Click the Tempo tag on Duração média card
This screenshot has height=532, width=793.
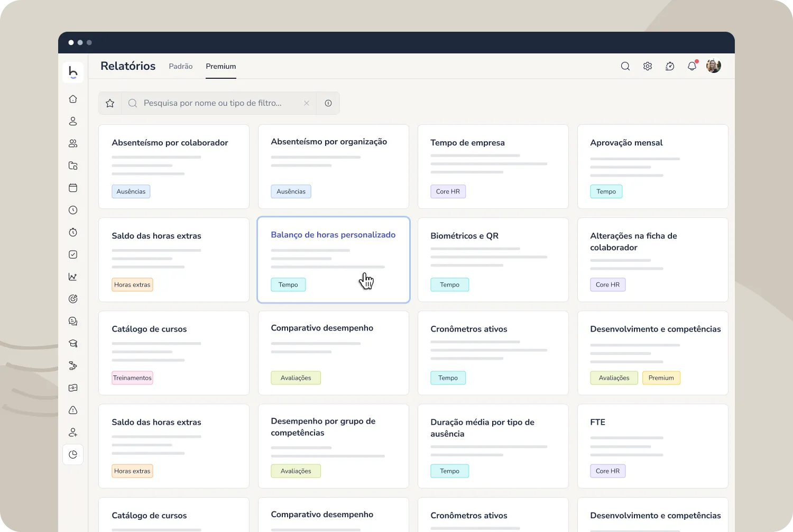[450, 471]
